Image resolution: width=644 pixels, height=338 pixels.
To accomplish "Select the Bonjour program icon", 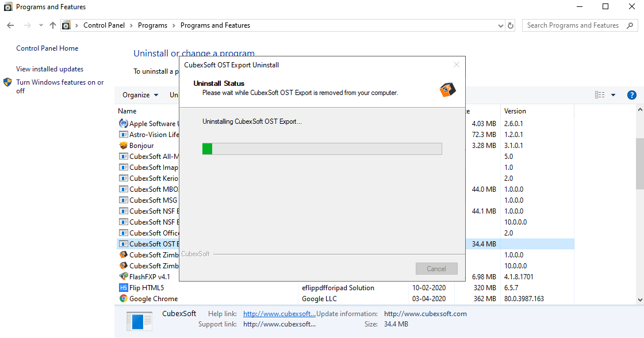I will tap(123, 146).
